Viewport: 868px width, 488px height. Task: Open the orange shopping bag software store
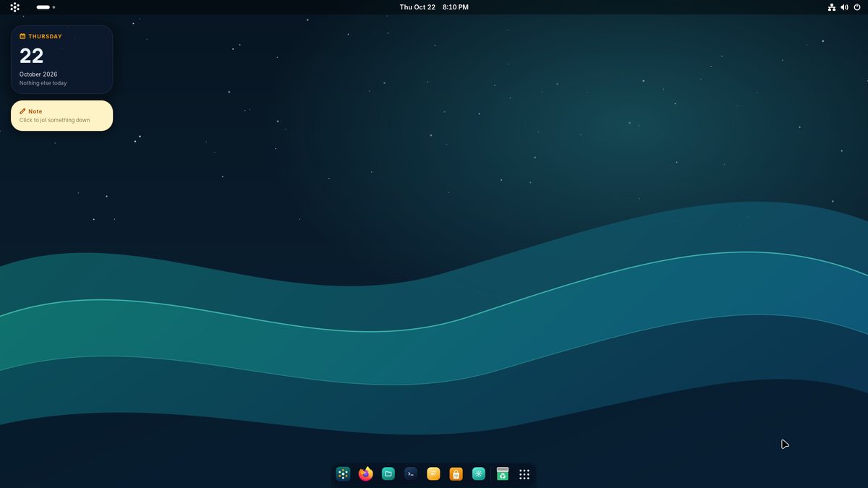(x=456, y=474)
